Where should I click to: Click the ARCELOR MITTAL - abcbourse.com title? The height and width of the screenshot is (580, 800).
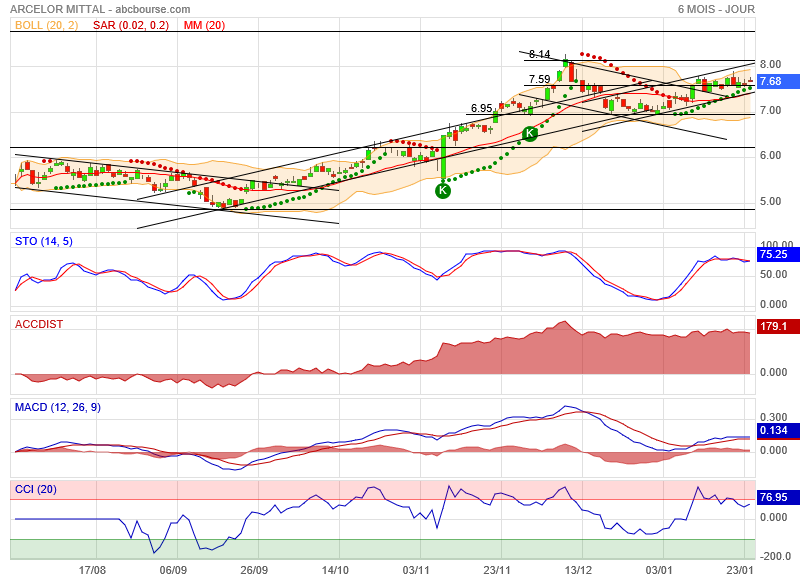click(x=100, y=9)
